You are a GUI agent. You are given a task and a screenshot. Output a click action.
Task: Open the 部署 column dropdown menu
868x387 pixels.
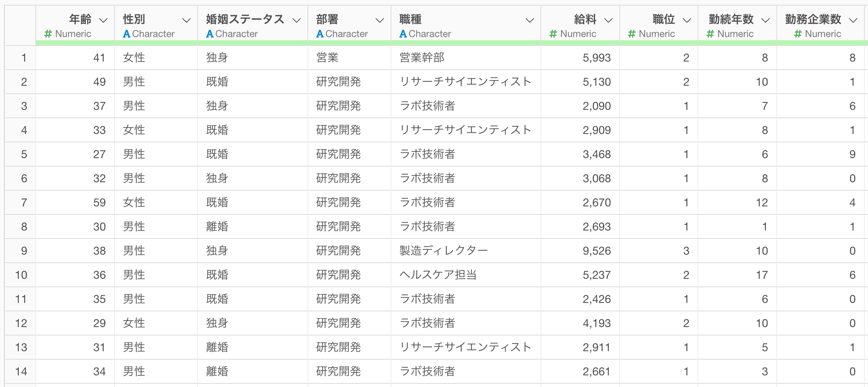click(x=380, y=20)
